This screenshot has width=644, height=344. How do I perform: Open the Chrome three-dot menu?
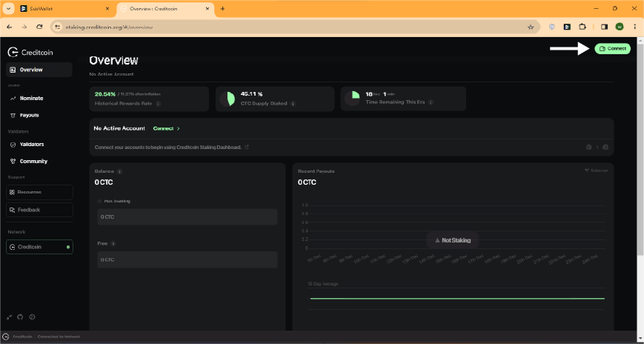[x=634, y=27]
